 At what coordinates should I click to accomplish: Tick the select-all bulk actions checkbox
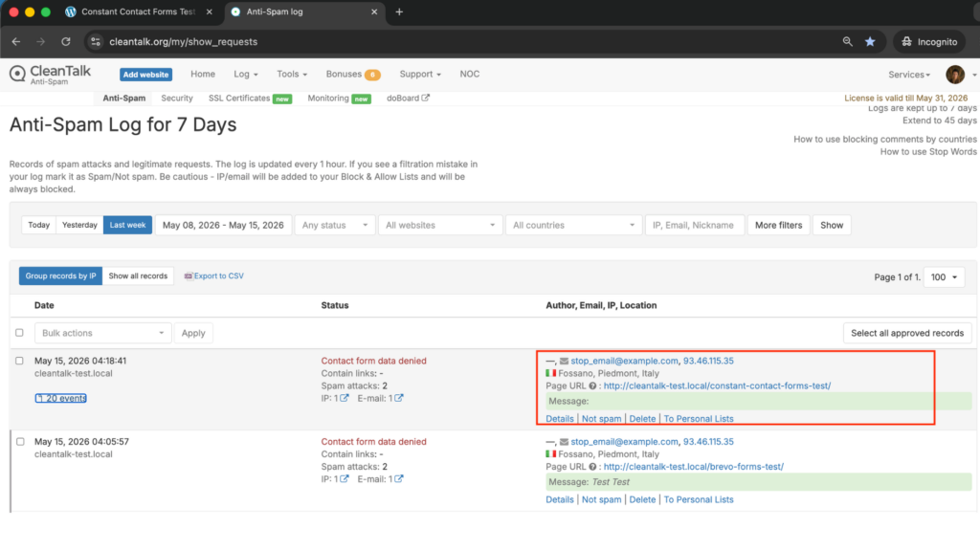[x=19, y=333]
